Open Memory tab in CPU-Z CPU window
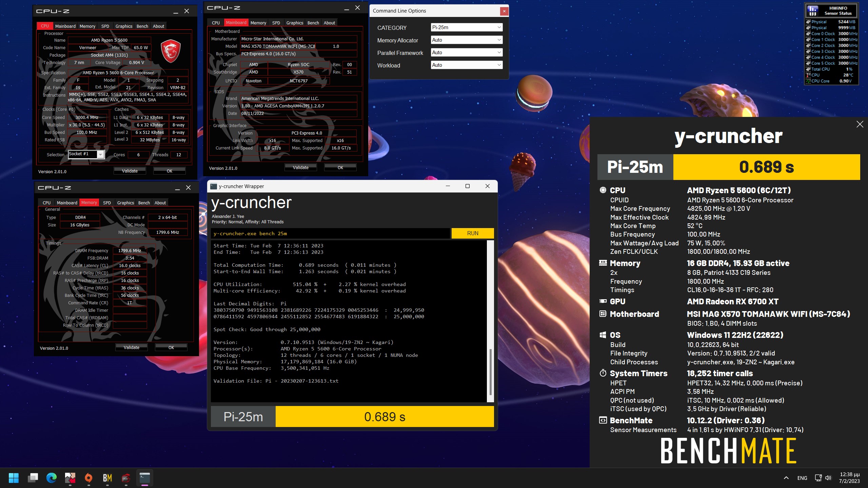The image size is (868, 488). (x=87, y=26)
